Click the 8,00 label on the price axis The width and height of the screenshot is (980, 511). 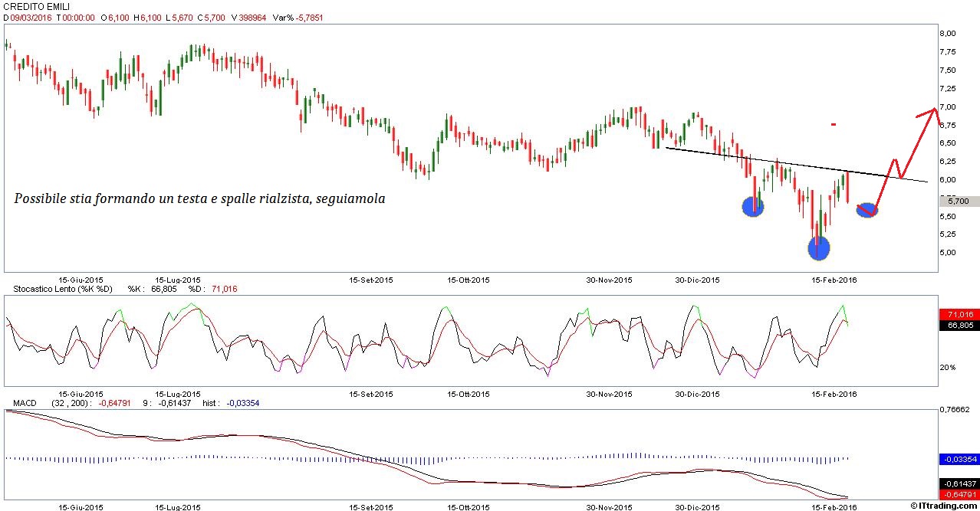click(948, 34)
